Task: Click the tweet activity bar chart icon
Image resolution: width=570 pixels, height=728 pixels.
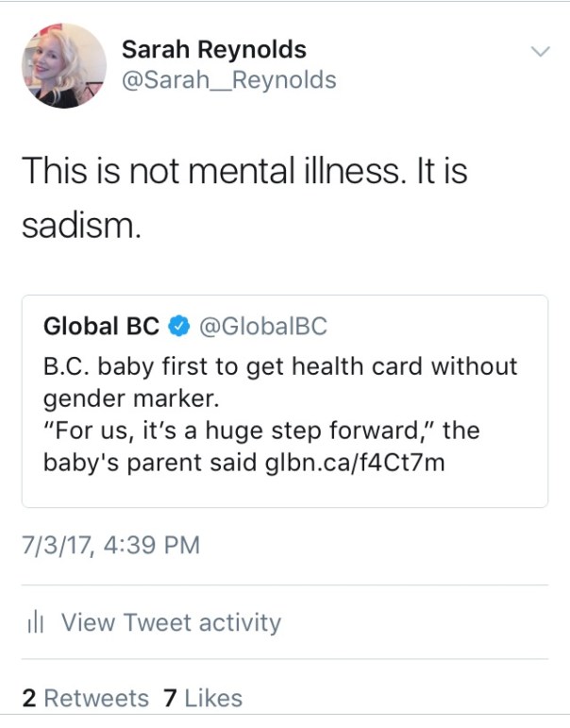Action: (x=36, y=623)
